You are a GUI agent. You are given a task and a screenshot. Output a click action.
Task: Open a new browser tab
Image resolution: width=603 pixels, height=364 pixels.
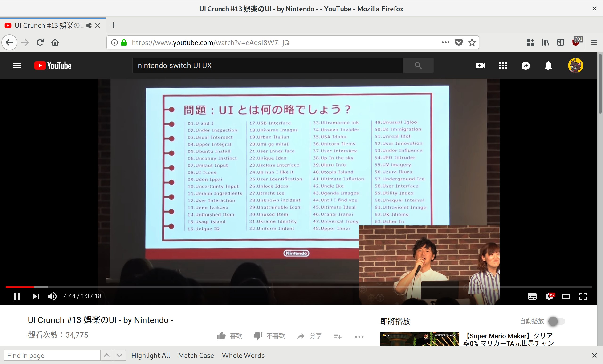point(113,25)
